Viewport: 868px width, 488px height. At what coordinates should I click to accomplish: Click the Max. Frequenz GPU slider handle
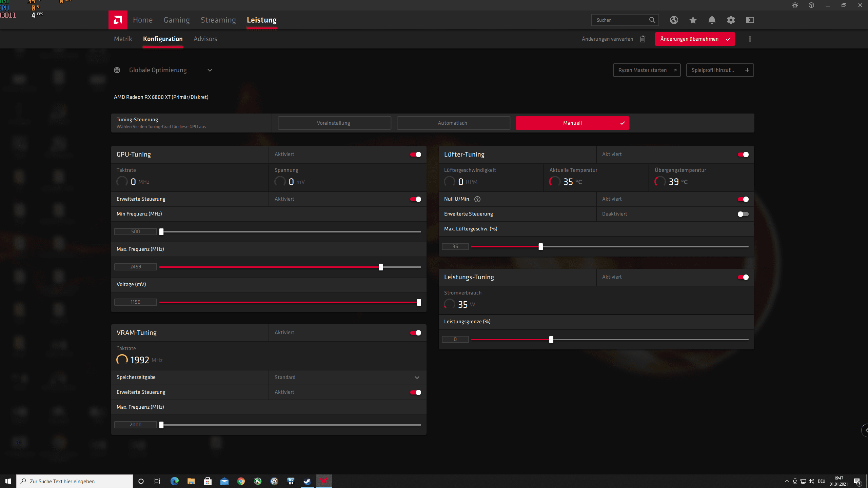[381, 267]
